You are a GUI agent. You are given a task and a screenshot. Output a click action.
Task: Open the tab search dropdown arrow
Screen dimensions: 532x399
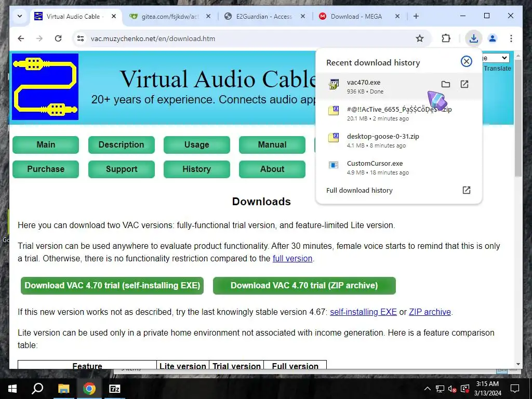point(20,16)
